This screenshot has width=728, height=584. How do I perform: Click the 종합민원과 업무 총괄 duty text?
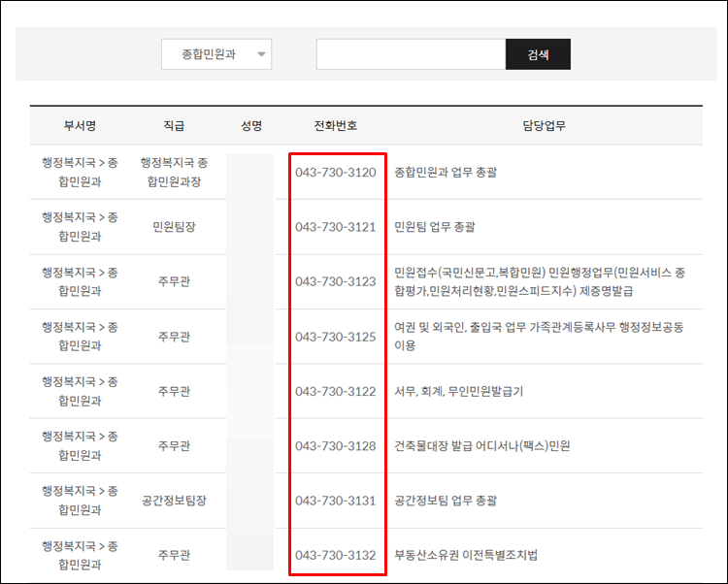click(x=446, y=173)
